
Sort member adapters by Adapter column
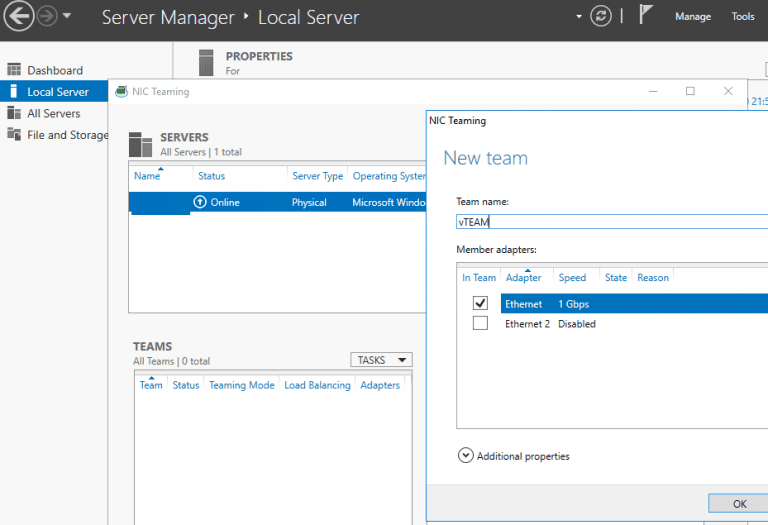click(523, 278)
